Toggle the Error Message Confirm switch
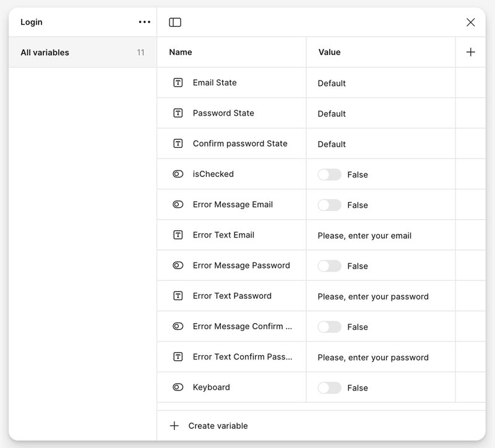Image resolution: width=495 pixels, height=448 pixels. 329,327
